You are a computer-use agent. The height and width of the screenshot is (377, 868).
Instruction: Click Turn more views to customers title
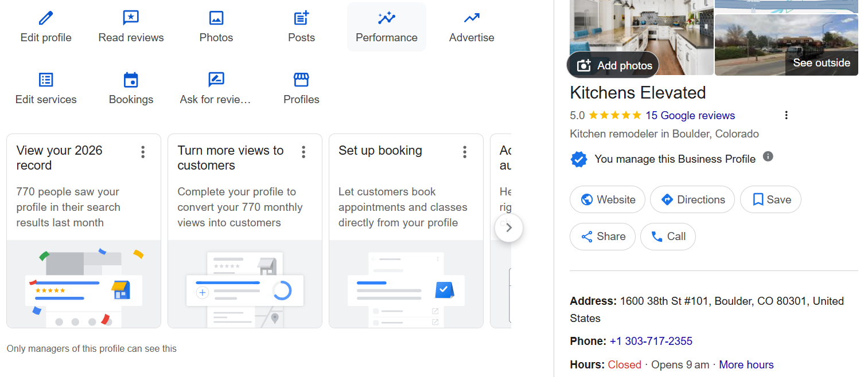tap(231, 158)
